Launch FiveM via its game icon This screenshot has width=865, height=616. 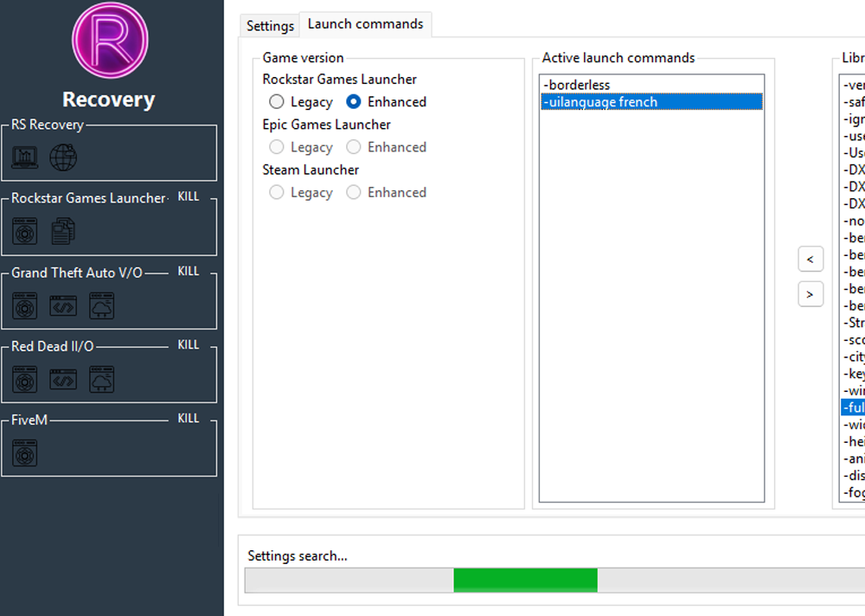coord(24,452)
